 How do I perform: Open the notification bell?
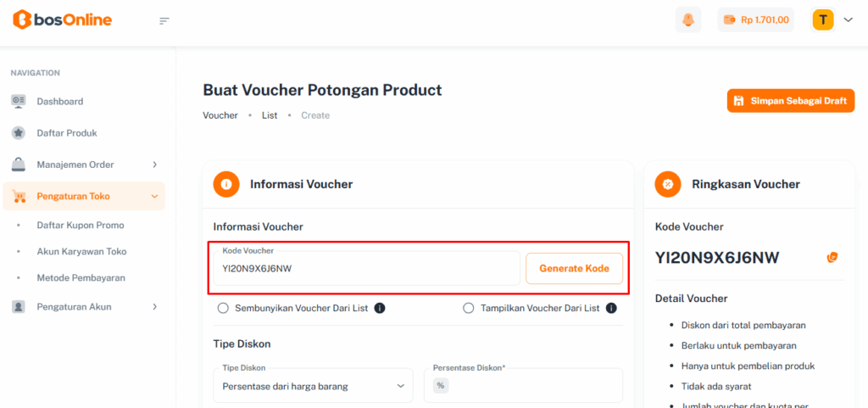687,20
